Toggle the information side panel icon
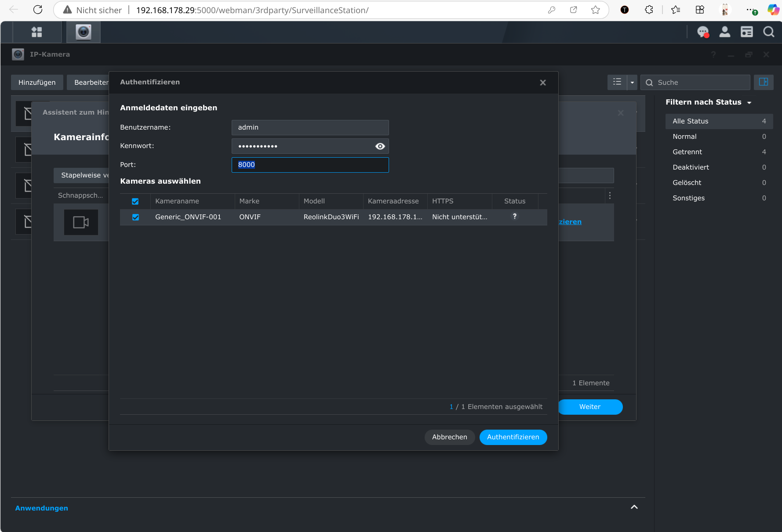The width and height of the screenshot is (782, 532). [764, 82]
